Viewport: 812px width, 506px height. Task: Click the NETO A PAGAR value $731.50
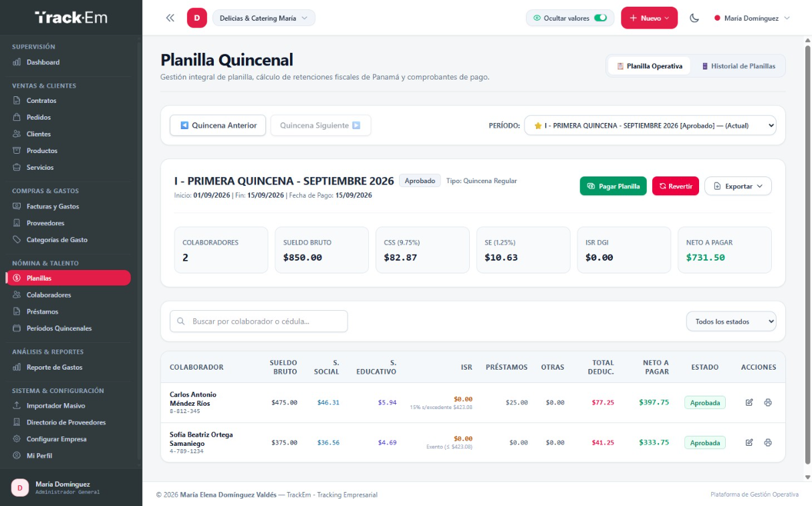tap(706, 257)
